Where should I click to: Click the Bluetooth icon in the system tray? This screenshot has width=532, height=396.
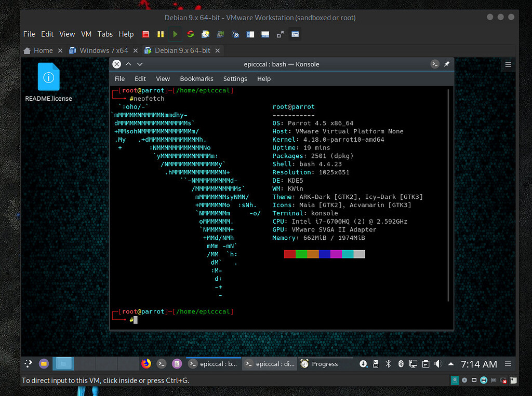388,364
